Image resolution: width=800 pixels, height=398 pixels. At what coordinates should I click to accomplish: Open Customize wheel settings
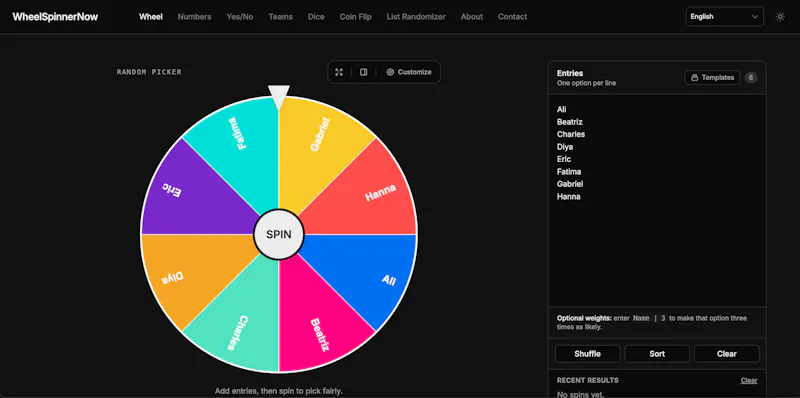[x=409, y=72]
